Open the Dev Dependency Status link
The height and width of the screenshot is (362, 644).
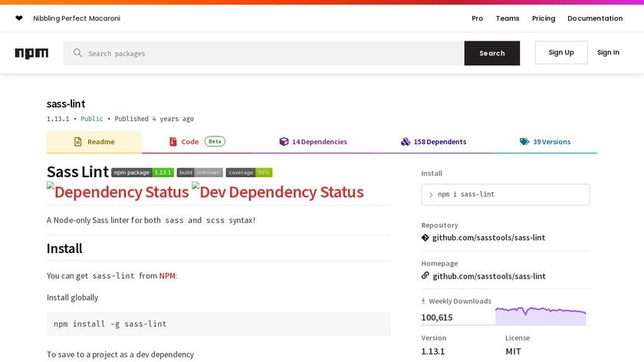click(278, 192)
